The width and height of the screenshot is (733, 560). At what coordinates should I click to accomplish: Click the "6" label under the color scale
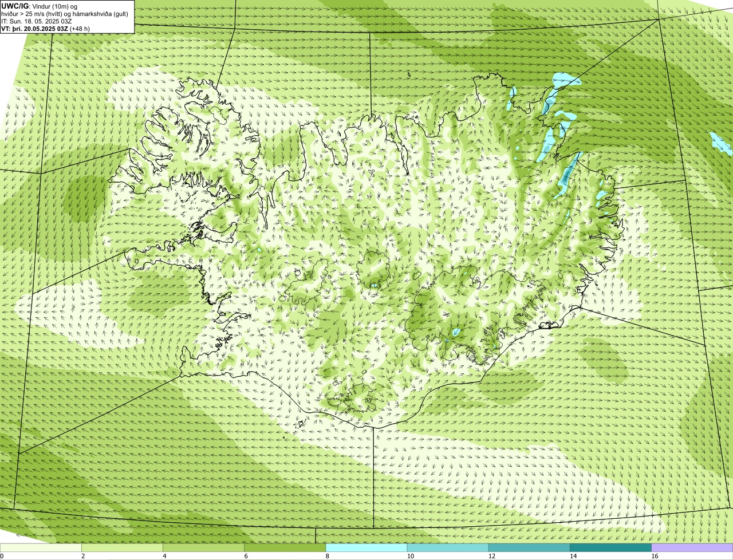(246, 556)
